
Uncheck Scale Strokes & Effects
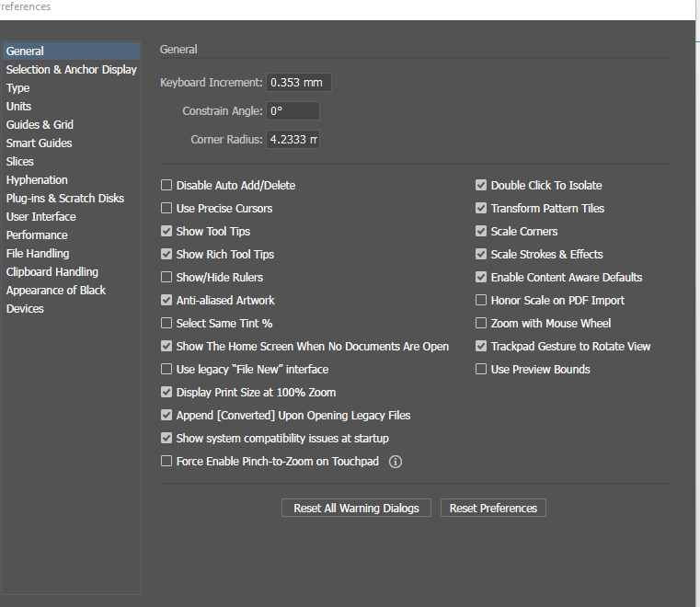[x=481, y=254]
